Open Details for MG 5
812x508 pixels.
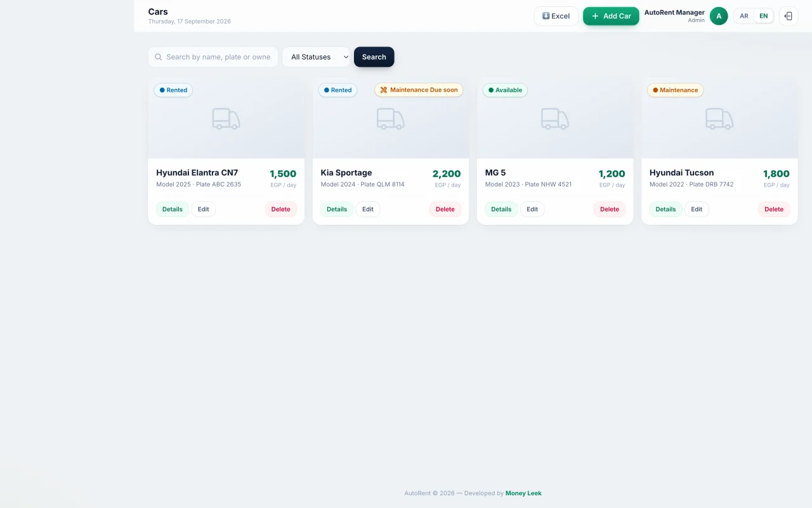click(501, 210)
